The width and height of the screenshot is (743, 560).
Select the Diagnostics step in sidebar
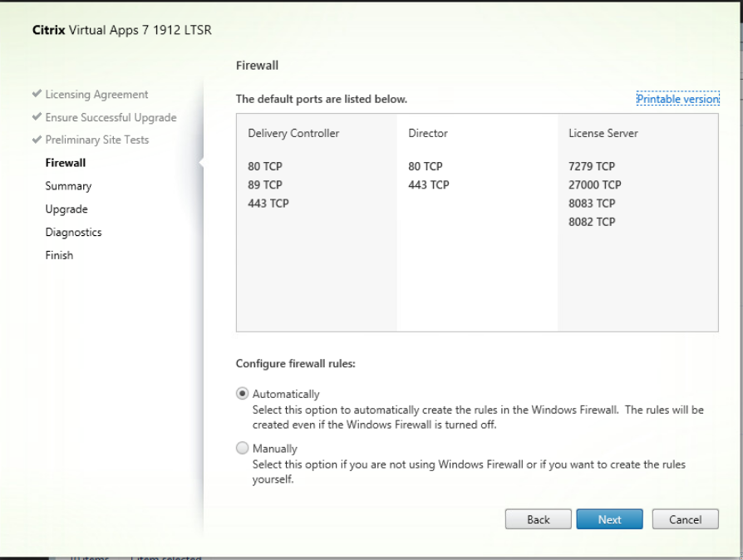tap(73, 232)
